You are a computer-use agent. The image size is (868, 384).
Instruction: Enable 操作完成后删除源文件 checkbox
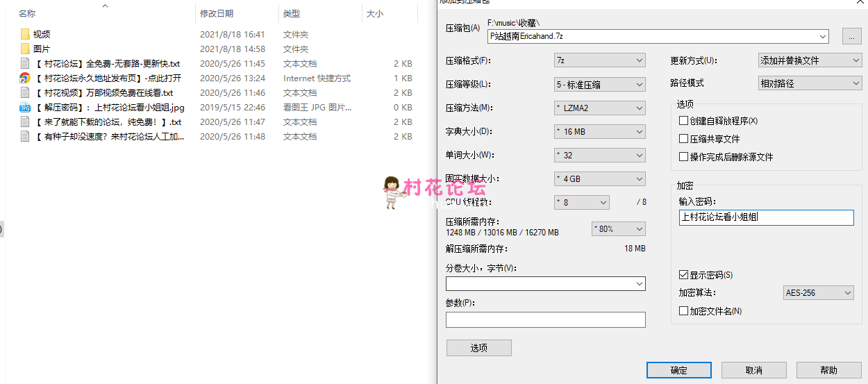(x=684, y=157)
